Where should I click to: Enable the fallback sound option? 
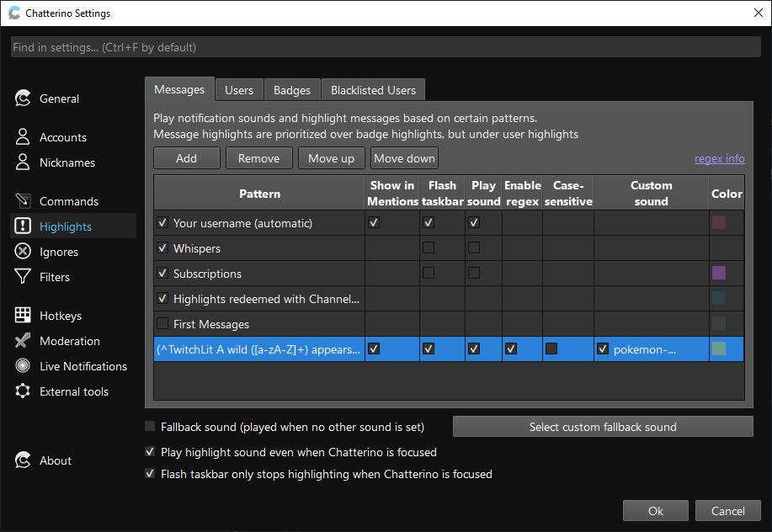tap(149, 427)
